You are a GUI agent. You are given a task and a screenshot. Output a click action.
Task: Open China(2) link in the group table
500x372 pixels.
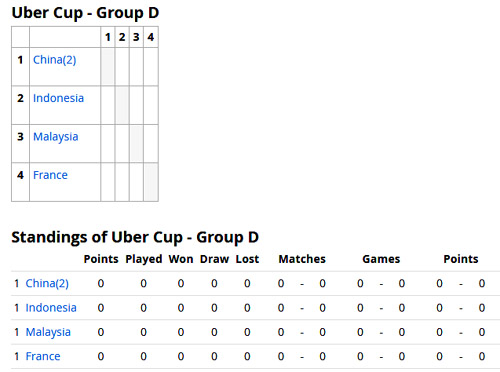tap(55, 60)
